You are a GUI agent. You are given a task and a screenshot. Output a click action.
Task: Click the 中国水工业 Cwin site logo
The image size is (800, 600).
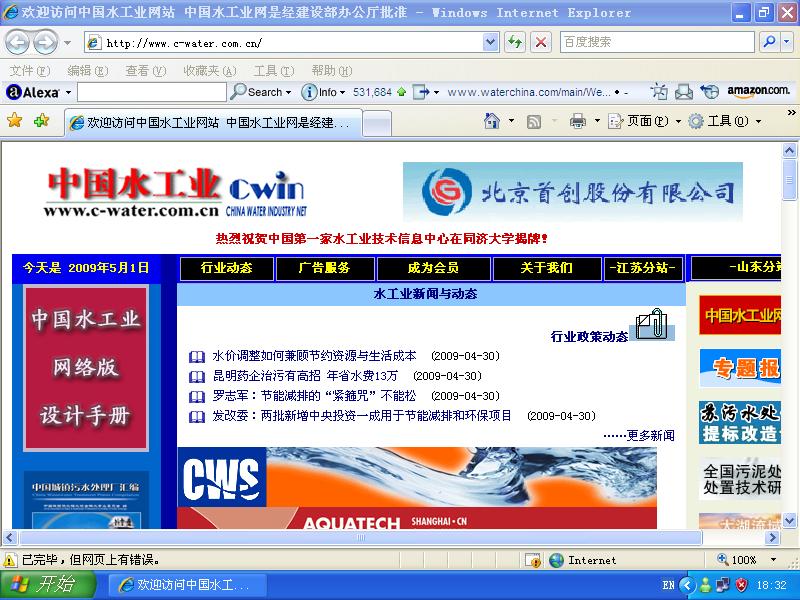point(176,192)
